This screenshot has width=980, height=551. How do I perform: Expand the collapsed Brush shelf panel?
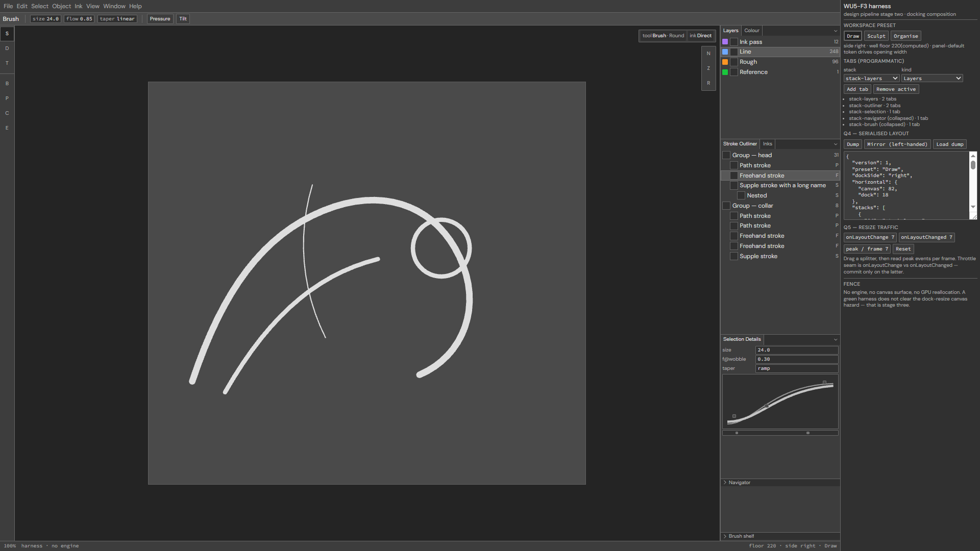pyautogui.click(x=780, y=536)
